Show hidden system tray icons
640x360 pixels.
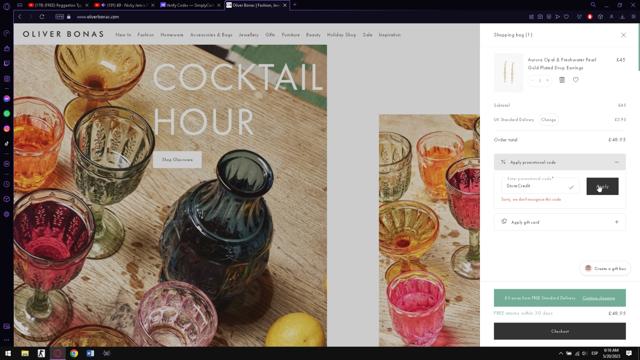pyautogui.click(x=560, y=353)
